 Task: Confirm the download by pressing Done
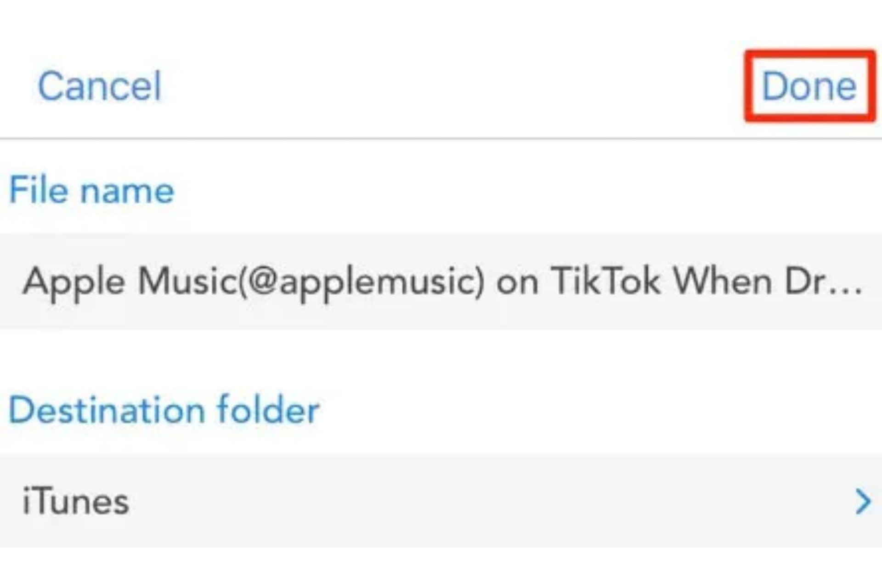click(809, 86)
